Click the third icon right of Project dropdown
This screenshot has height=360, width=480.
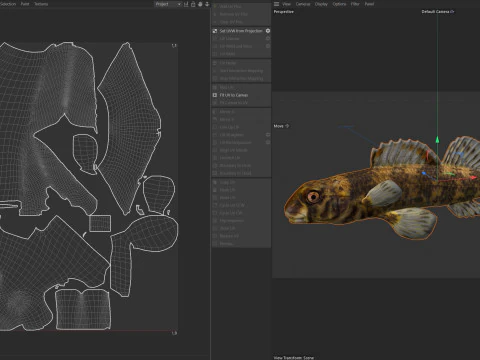(200, 4)
